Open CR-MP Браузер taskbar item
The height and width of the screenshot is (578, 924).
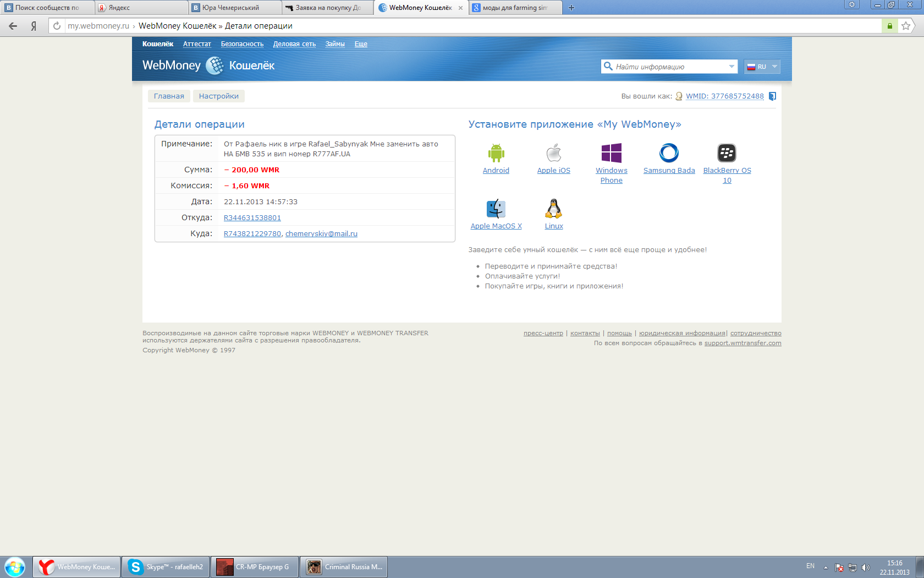[x=255, y=567]
